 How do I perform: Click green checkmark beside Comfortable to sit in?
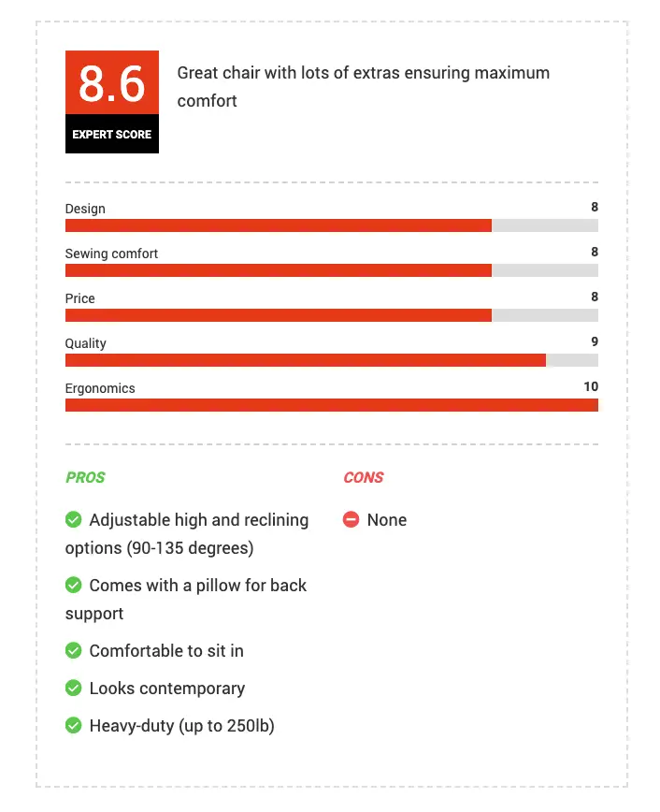click(x=74, y=650)
